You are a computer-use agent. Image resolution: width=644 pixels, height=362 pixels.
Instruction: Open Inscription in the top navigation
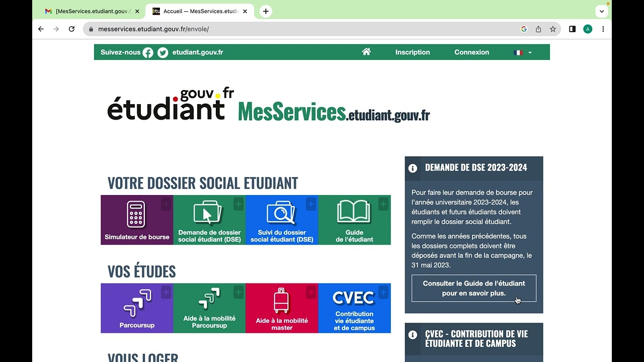point(413,52)
